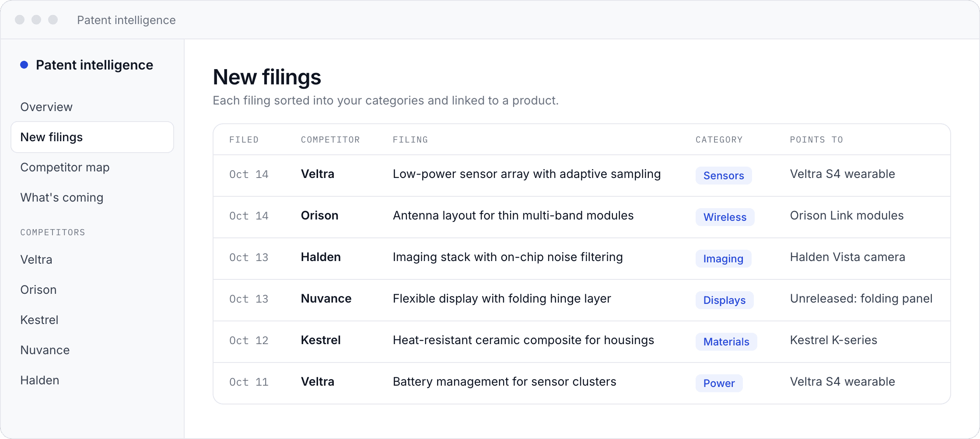Click 'Halden Vista camera' product cell
The height and width of the screenshot is (439, 980).
847,257
